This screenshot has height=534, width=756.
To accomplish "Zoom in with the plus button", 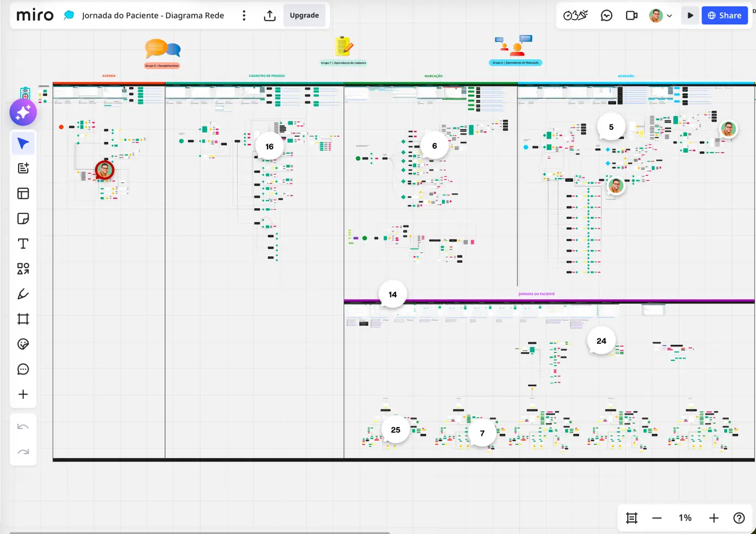I will click(714, 518).
